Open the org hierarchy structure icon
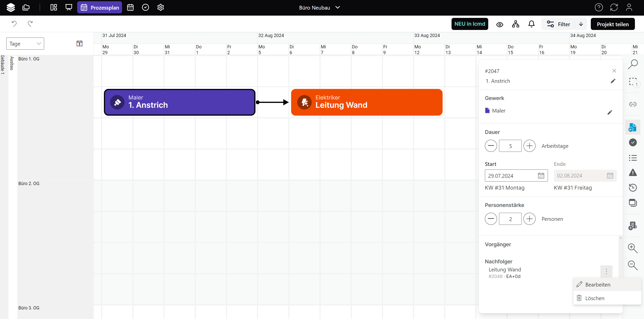Screen dimensions: 644x319 pos(515,24)
